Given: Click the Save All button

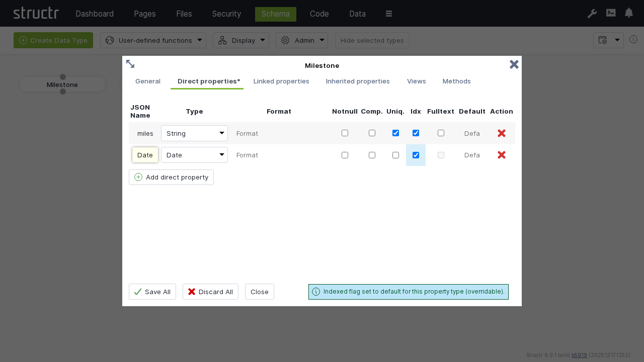Looking at the screenshot, I should (152, 292).
